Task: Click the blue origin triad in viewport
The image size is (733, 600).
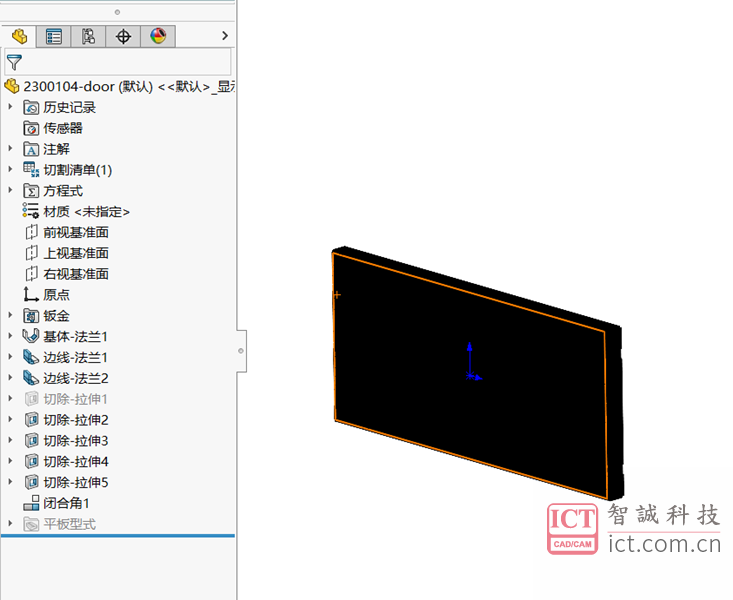Action: pyautogui.click(x=473, y=361)
